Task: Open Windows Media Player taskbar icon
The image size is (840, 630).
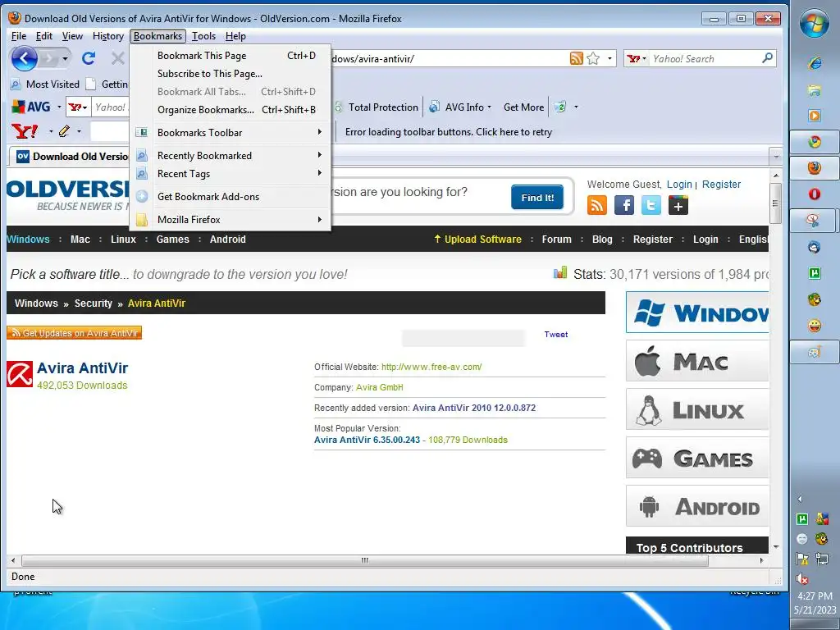Action: (x=815, y=116)
